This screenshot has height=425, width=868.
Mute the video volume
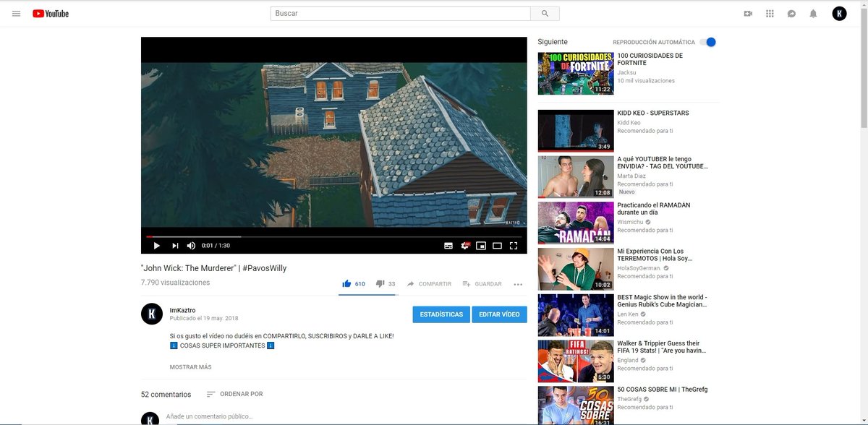click(x=191, y=246)
